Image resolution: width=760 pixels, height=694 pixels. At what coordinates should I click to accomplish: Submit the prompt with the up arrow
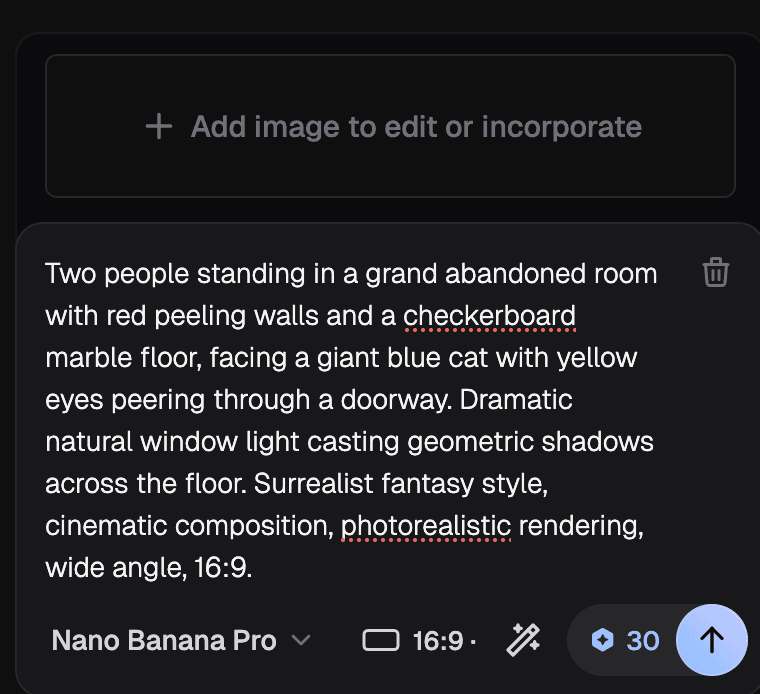[x=711, y=640]
